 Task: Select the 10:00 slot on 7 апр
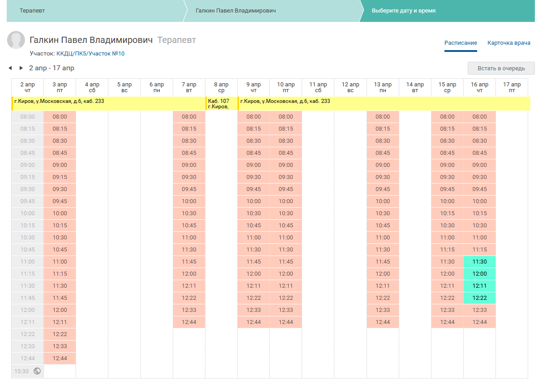click(x=189, y=201)
